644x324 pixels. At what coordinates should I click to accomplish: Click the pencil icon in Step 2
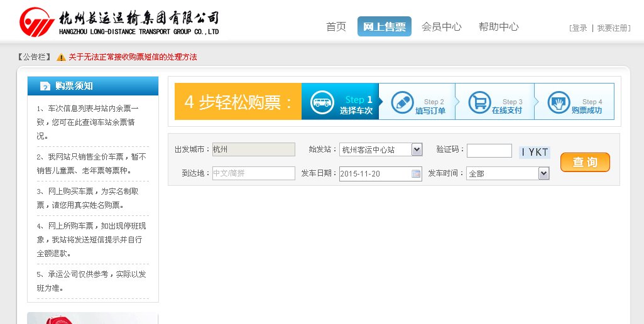point(402,102)
